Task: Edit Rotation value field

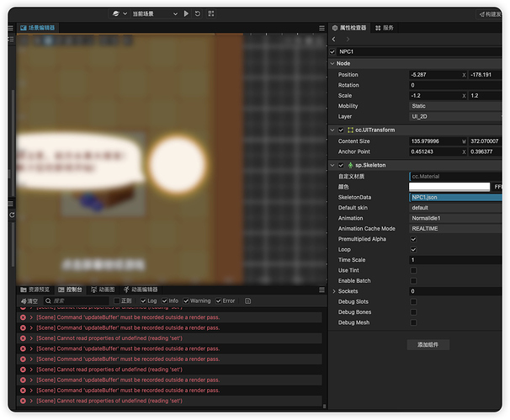Action: (x=455, y=85)
